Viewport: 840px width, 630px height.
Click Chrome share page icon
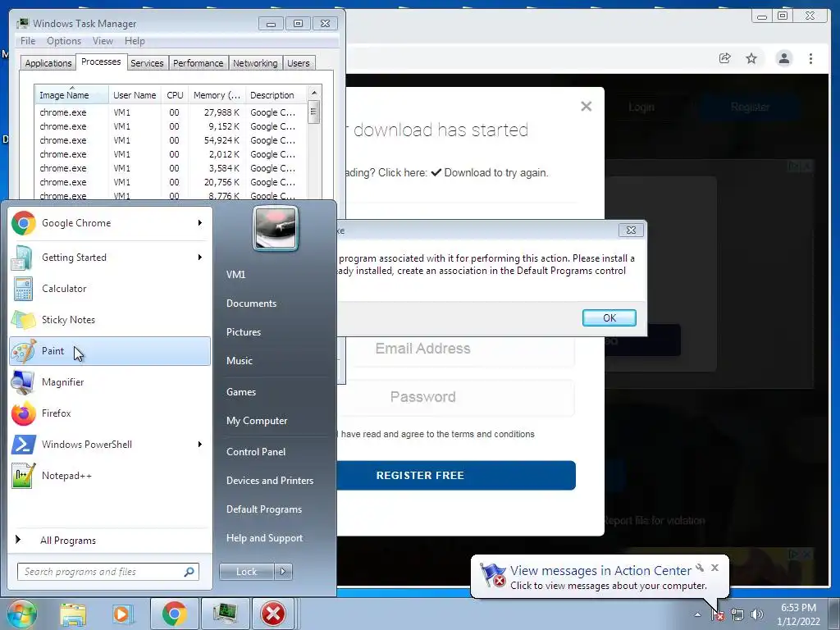tap(725, 58)
